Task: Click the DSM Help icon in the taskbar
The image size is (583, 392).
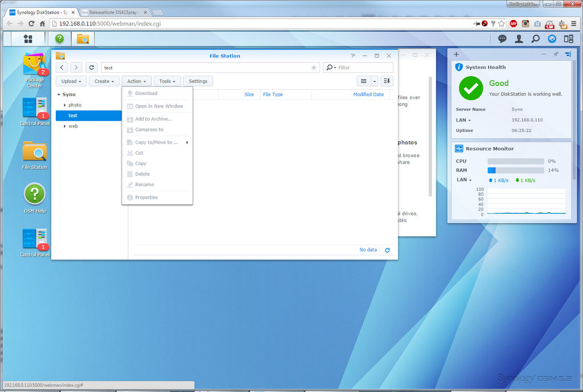Action: pyautogui.click(x=59, y=39)
